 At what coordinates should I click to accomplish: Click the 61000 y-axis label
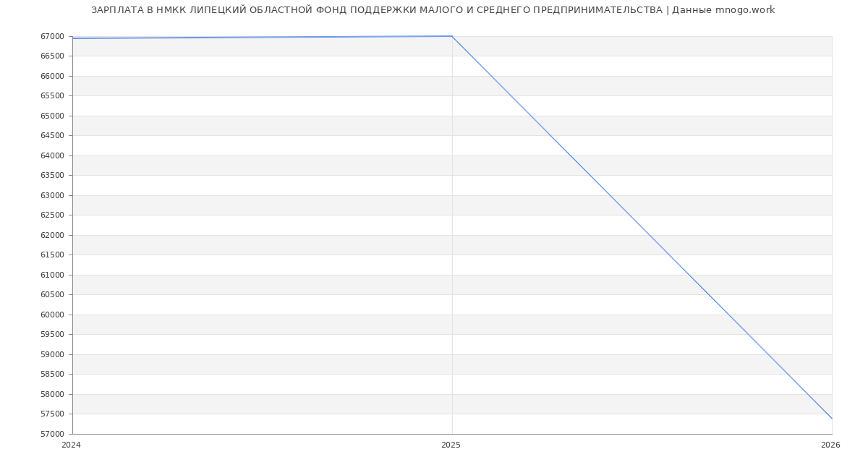tap(53, 275)
